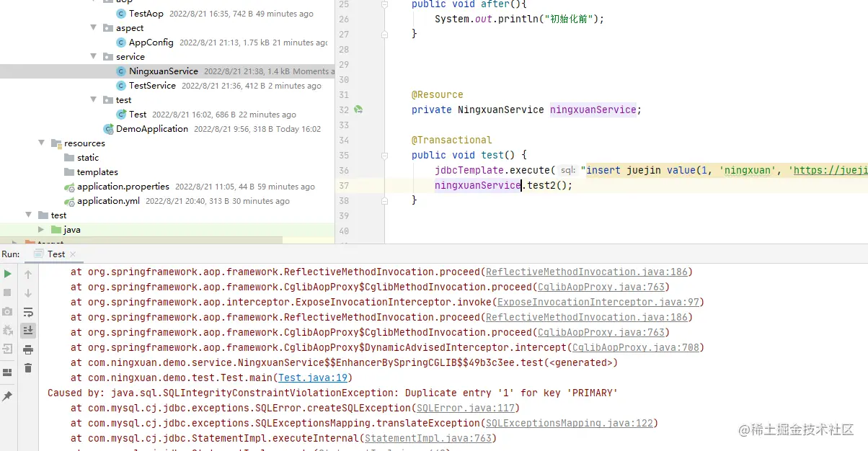
Task: Collapse the aspect package
Action: tap(93, 27)
